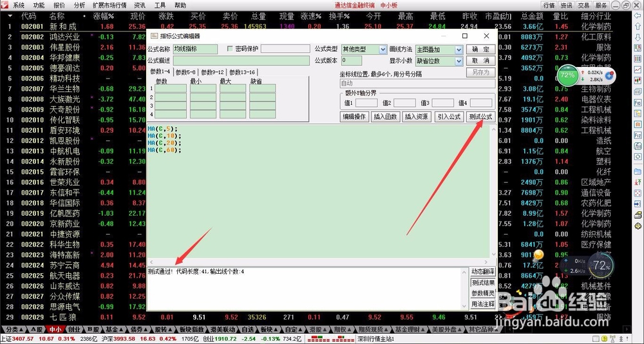Select the 创业 bottom tab
Screen dimensions: 644x344
coord(74,329)
